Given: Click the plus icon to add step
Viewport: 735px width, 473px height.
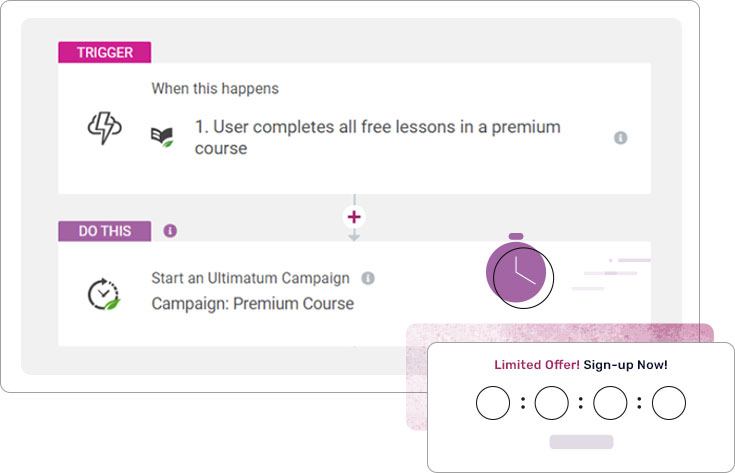Looking at the screenshot, I should coord(354,217).
